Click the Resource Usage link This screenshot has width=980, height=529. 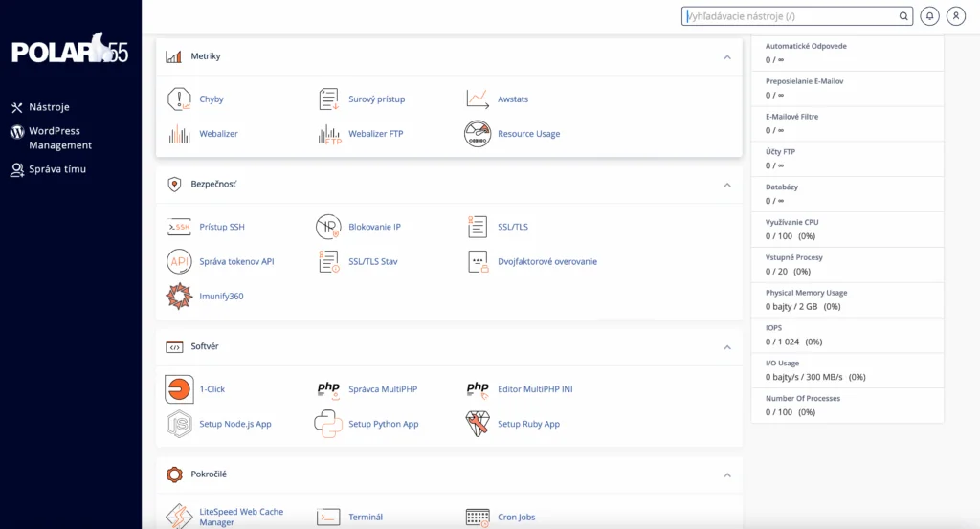(528, 134)
